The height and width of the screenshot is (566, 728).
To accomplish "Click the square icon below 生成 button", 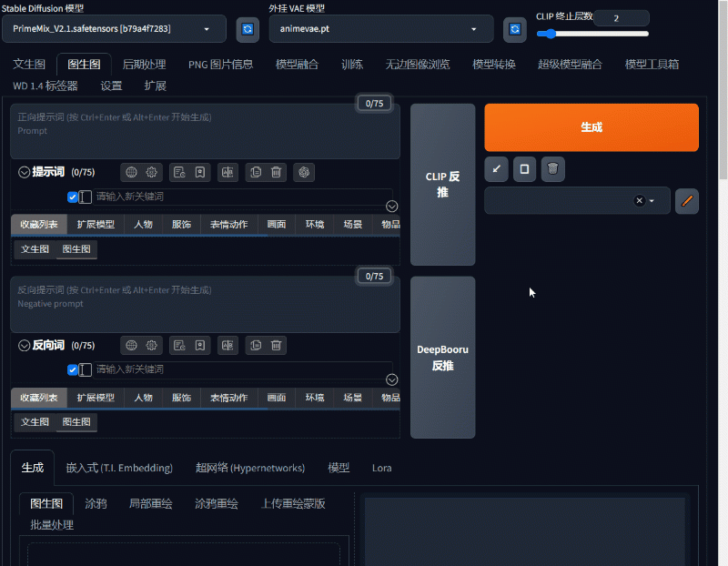I will coord(525,169).
